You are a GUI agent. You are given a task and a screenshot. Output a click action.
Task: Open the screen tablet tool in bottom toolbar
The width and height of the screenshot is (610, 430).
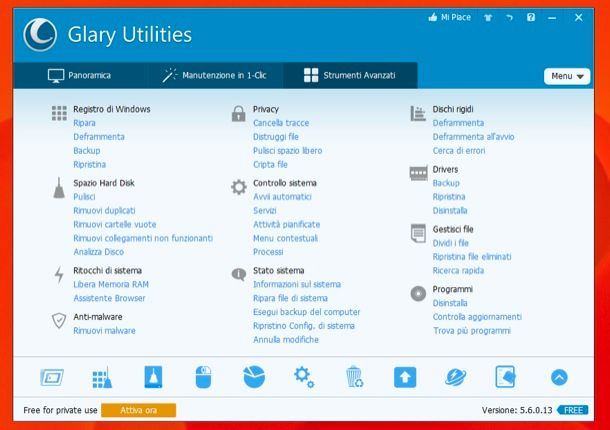[x=52, y=377]
